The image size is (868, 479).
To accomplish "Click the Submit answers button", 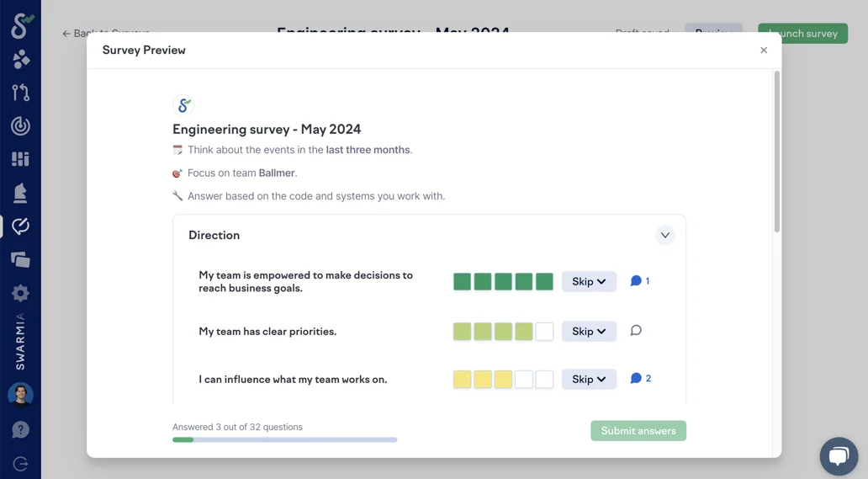I will (x=638, y=431).
